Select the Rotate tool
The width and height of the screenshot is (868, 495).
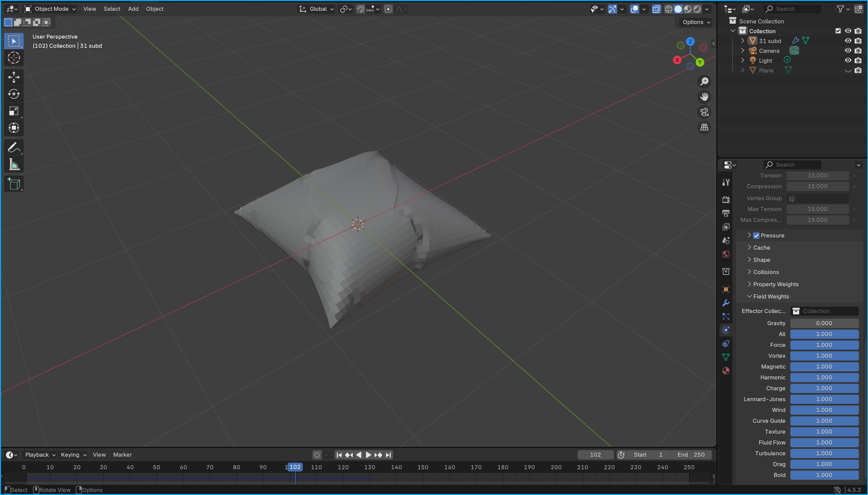tap(14, 94)
